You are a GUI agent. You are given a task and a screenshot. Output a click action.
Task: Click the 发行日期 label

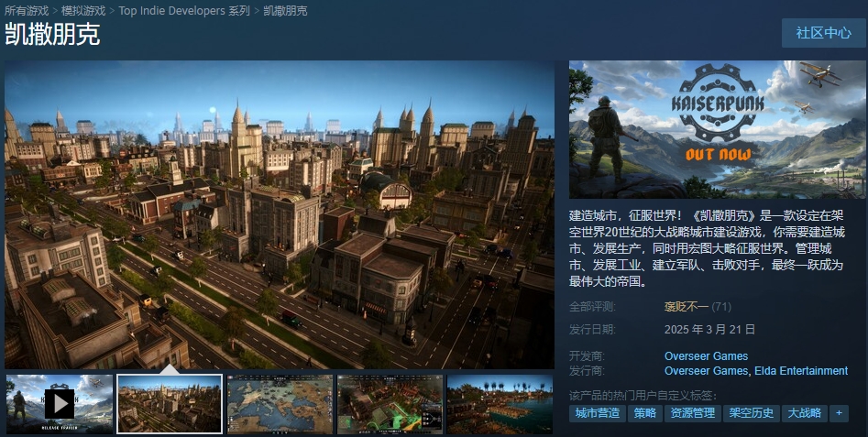[592, 330]
